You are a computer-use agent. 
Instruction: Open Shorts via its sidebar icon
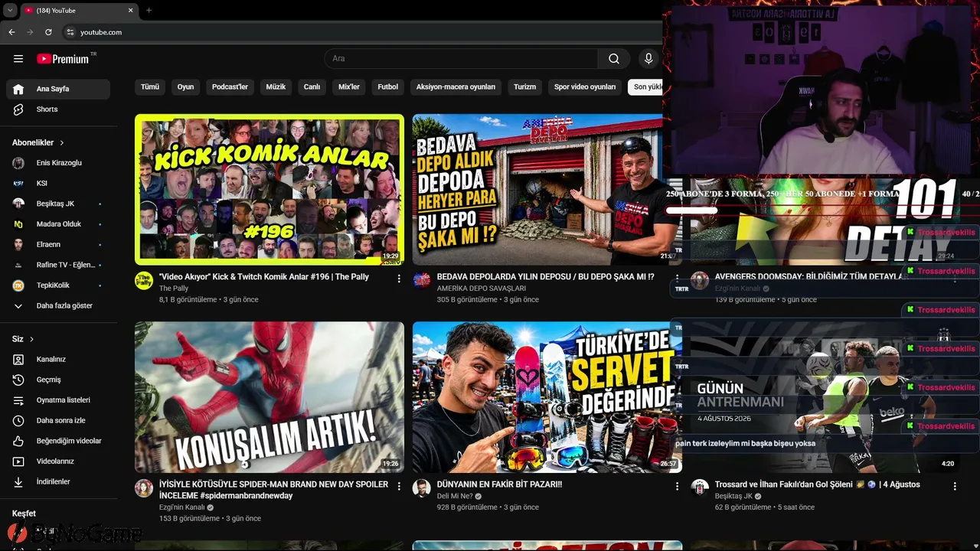(18, 109)
